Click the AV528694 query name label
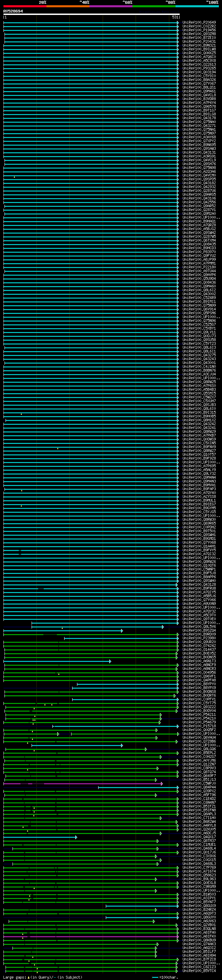The width and height of the screenshot is (222, 980). coord(13,11)
